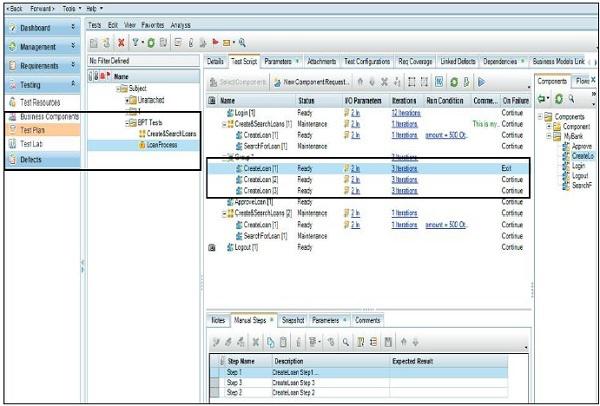Open the Defects module in sidebar
This screenshot has height=406, width=600.
click(42, 160)
